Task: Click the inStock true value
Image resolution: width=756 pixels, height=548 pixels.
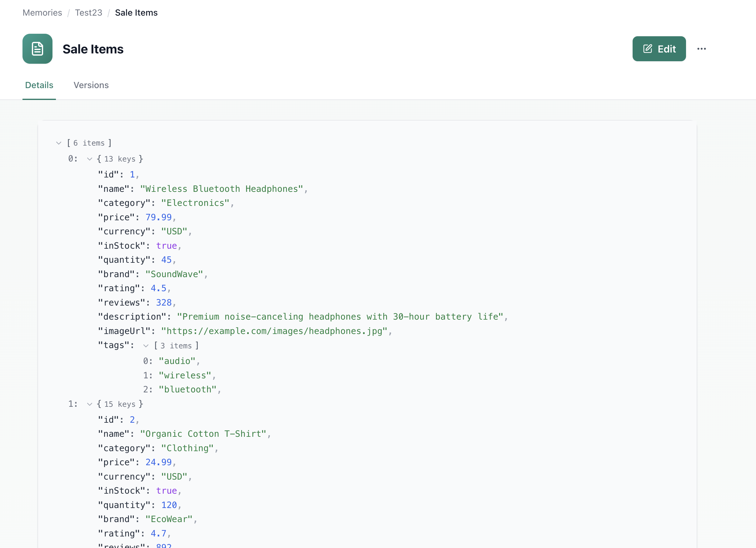Action: tap(167, 246)
